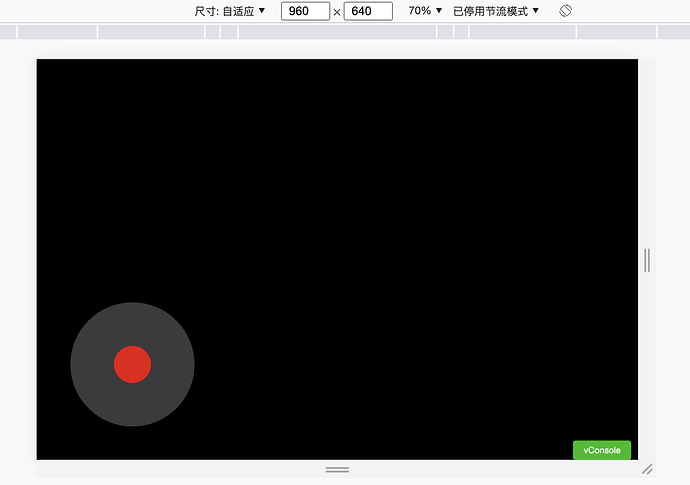Edit the 640 height input field

coord(368,11)
